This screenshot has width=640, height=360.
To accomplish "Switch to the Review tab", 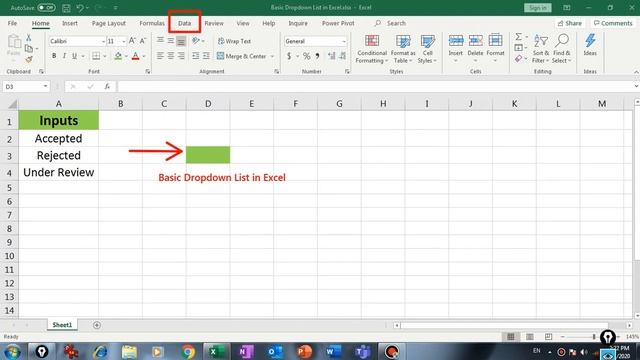I will point(214,23).
